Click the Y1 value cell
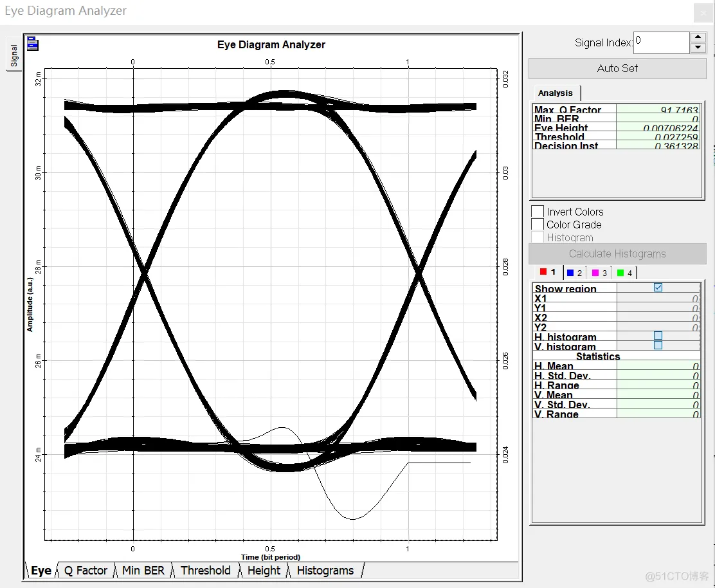Image resolution: width=715 pixels, height=588 pixels. pyautogui.click(x=658, y=307)
